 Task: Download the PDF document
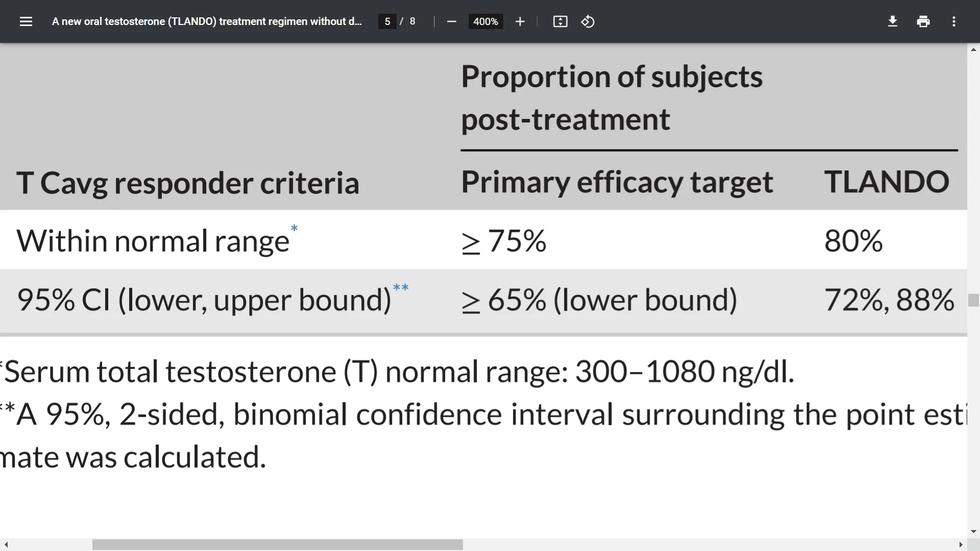(x=892, y=21)
